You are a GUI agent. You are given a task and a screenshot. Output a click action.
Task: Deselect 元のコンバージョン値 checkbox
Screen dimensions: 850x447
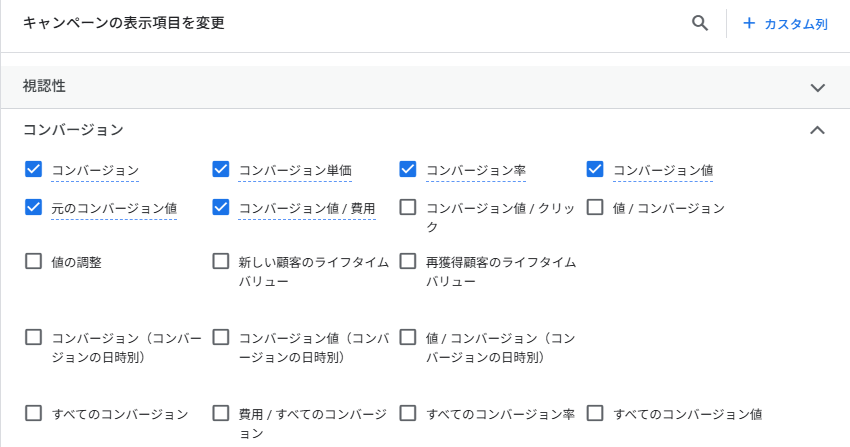point(33,208)
